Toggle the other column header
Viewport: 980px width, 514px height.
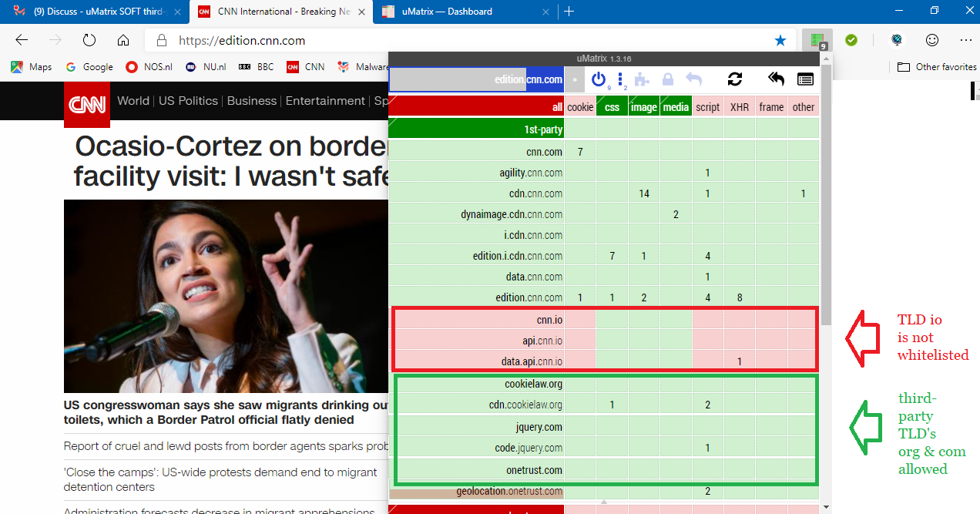[x=803, y=107]
